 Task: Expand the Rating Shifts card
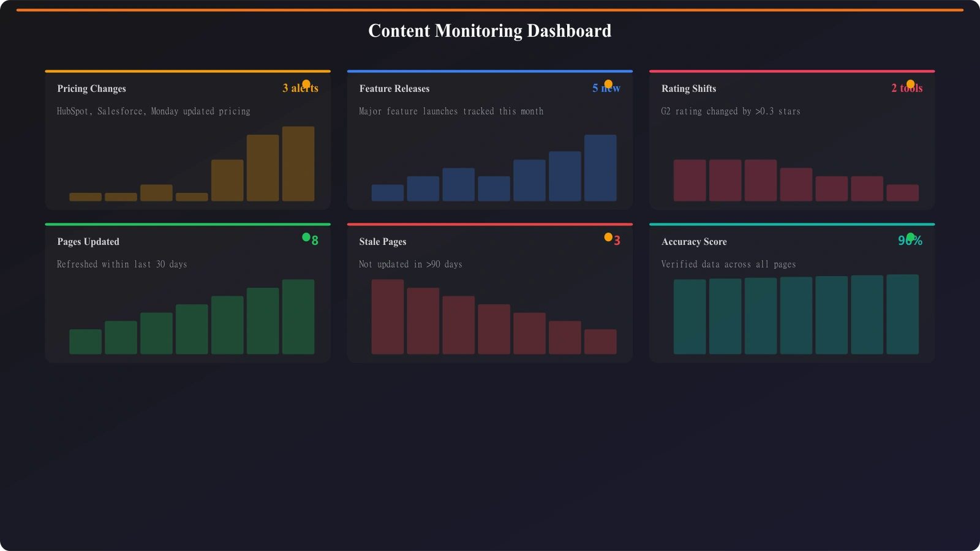pyautogui.click(x=791, y=140)
